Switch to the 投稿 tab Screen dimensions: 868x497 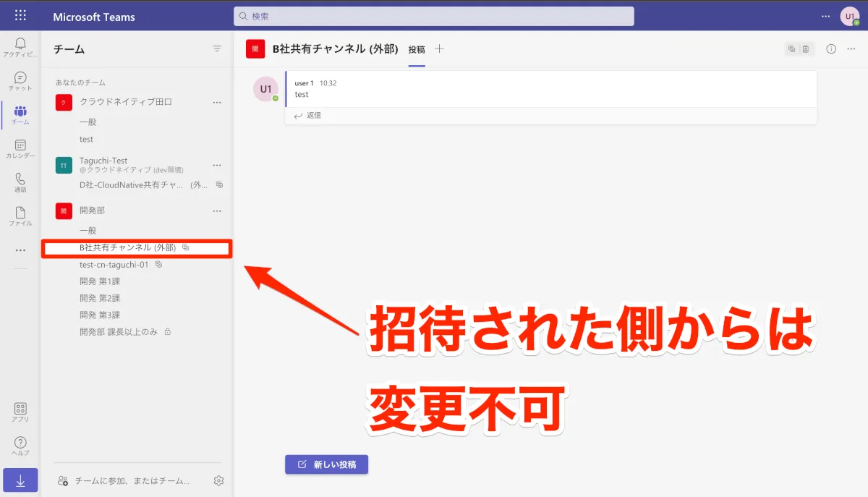pyautogui.click(x=417, y=49)
